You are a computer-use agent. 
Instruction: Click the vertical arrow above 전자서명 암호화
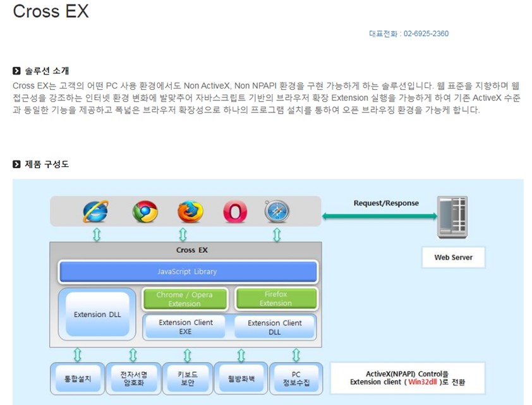point(133,355)
